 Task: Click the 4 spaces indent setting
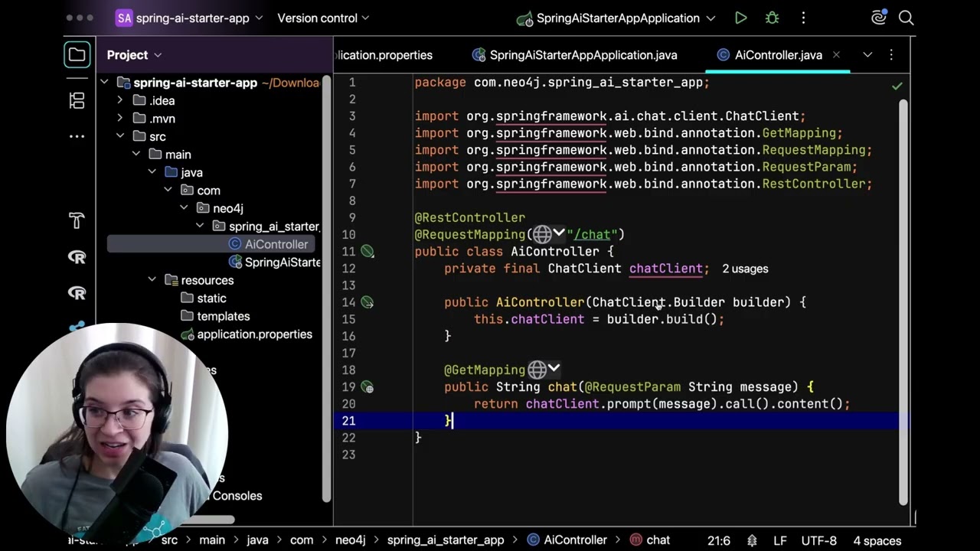pos(877,540)
